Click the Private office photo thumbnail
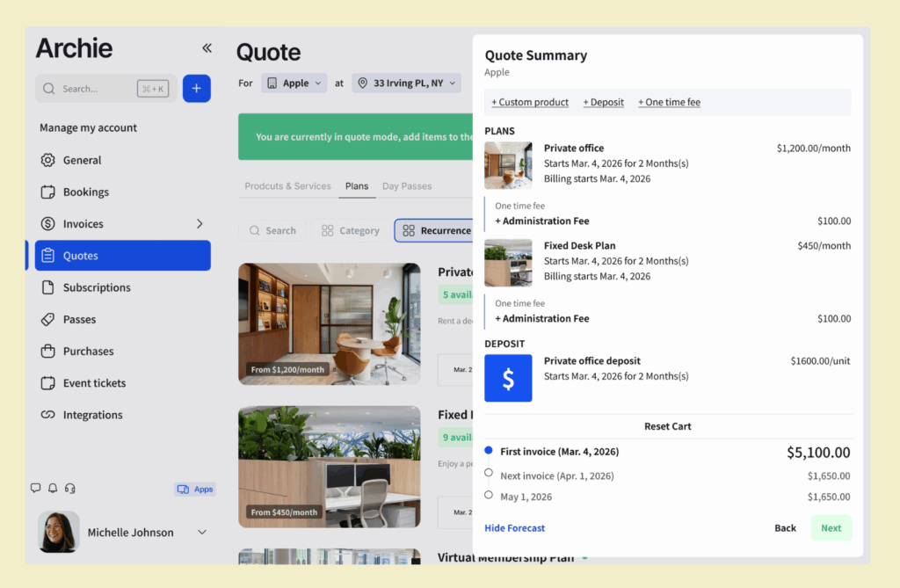The height and width of the screenshot is (588, 900). point(508,163)
